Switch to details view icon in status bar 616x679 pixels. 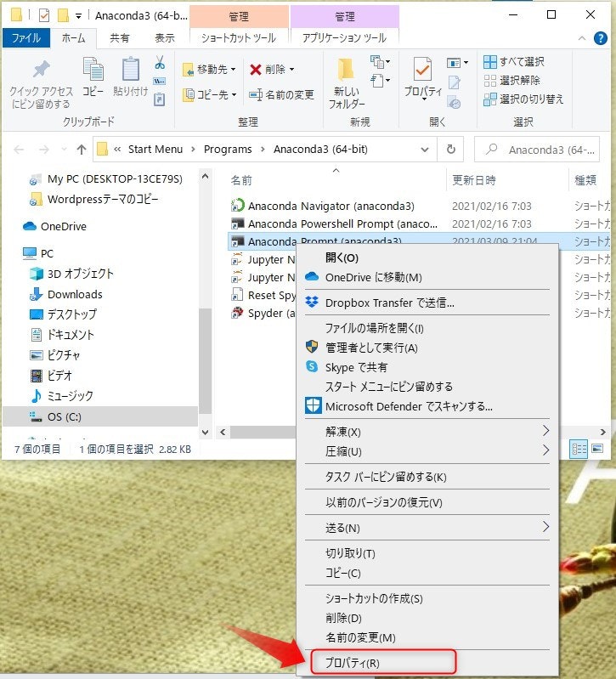coord(579,449)
